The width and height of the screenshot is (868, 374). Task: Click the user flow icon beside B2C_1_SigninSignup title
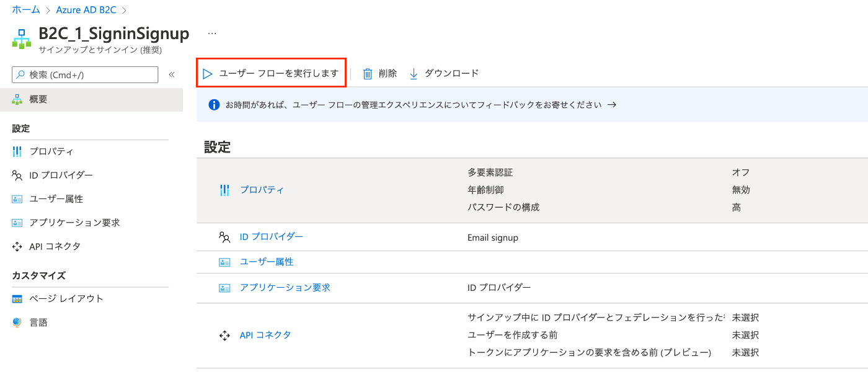22,38
